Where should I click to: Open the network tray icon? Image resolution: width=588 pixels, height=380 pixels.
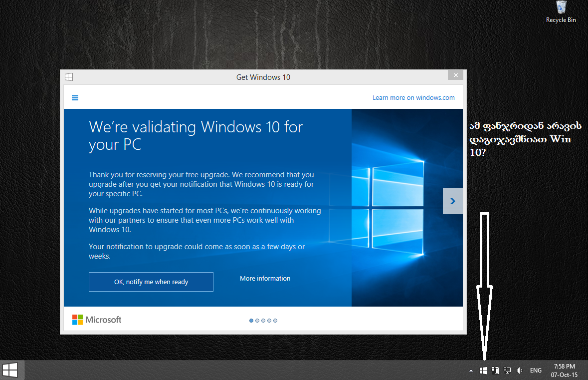507,371
